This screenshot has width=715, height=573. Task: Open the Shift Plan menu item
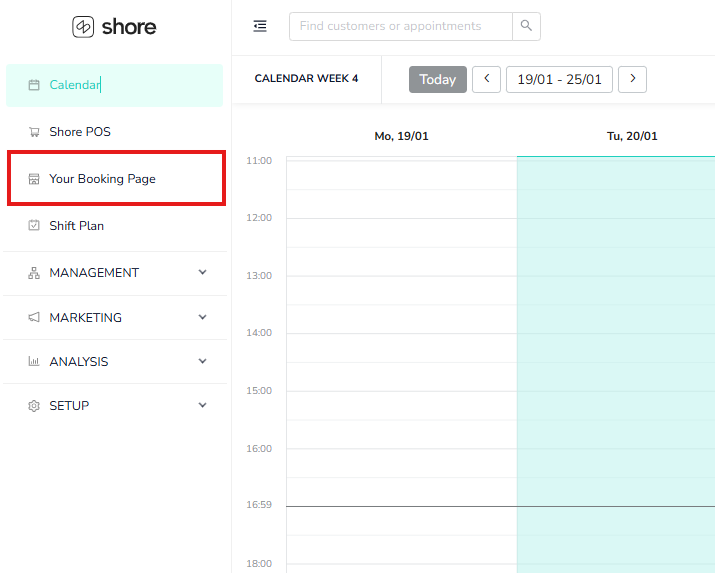[x=77, y=226]
